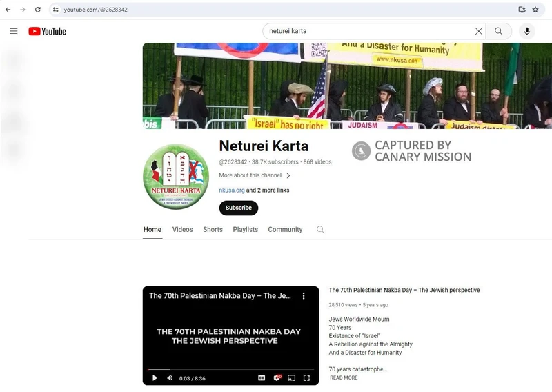Open the YouTube hamburger guide menu
Viewport: 552px width, 392px height.
click(14, 31)
